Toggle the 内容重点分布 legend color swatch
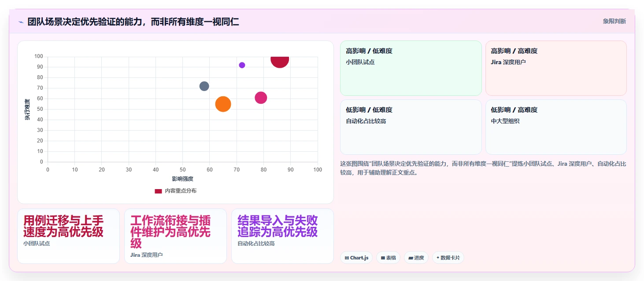 click(x=158, y=191)
